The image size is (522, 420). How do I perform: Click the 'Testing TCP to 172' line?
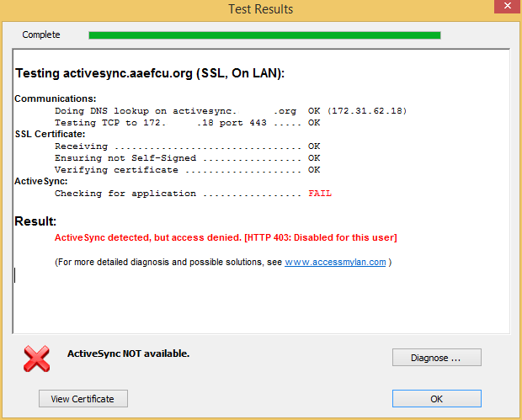click(188, 123)
